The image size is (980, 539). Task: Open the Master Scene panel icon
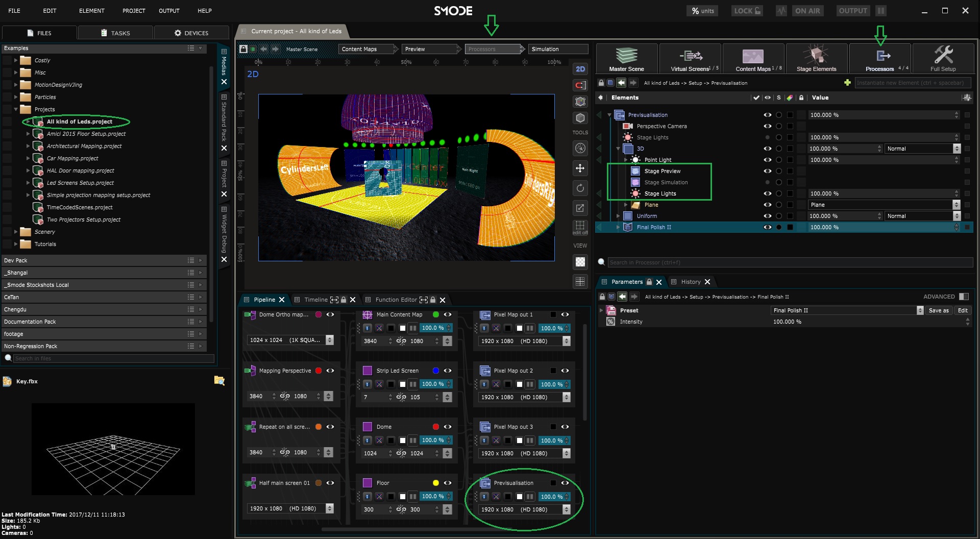pos(626,55)
